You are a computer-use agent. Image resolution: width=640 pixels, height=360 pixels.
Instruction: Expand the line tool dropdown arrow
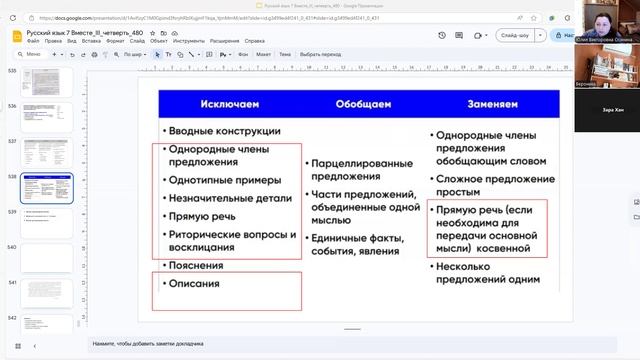tap(198, 55)
